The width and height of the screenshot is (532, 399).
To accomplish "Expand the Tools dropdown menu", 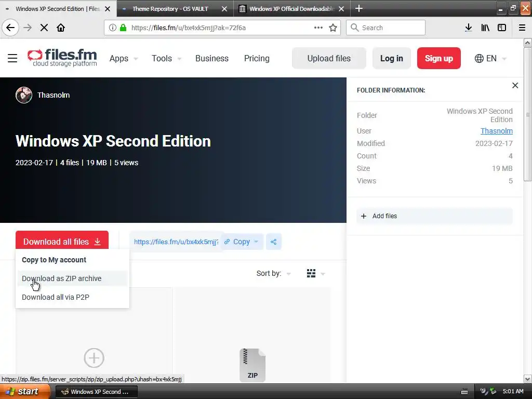I will coord(166,58).
